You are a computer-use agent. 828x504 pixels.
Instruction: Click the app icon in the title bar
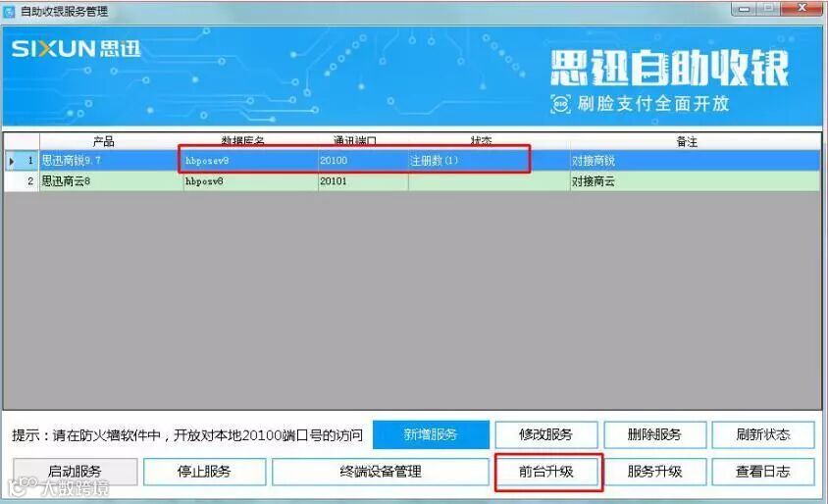pyautogui.click(x=9, y=12)
